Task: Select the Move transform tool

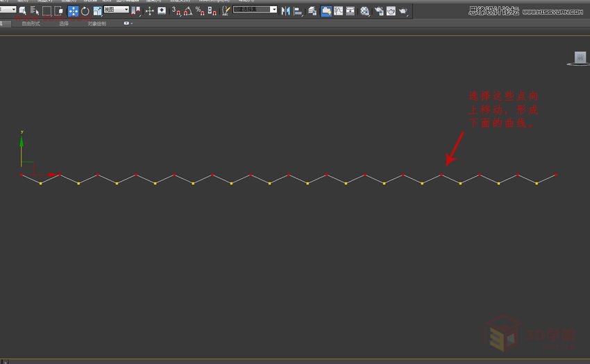Action: 73,11
